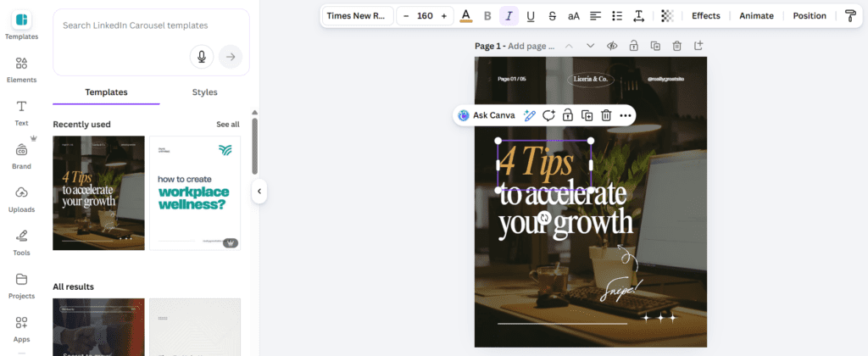Toggle italic formatting

click(x=509, y=16)
